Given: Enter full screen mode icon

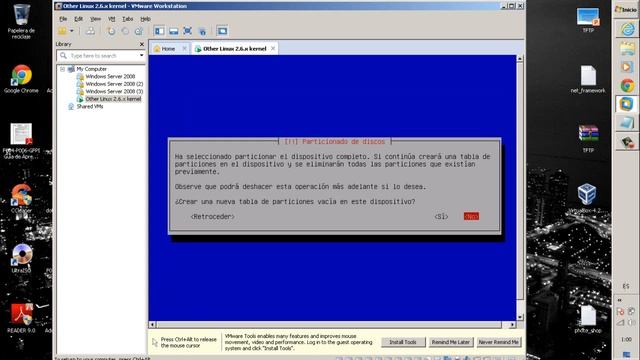Looking at the screenshot, I should click(x=187, y=31).
